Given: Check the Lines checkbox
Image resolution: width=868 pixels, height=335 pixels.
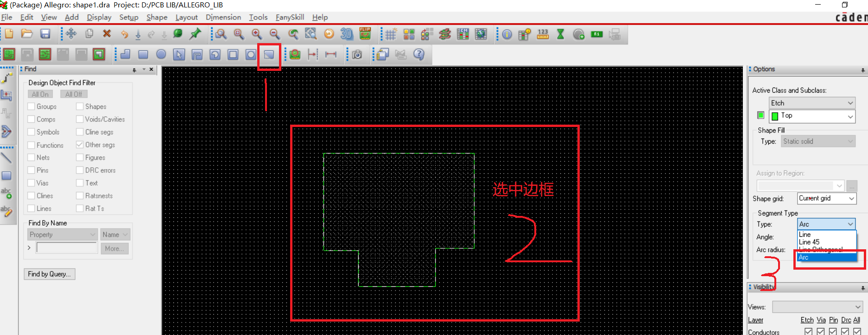Looking at the screenshot, I should 31,209.
